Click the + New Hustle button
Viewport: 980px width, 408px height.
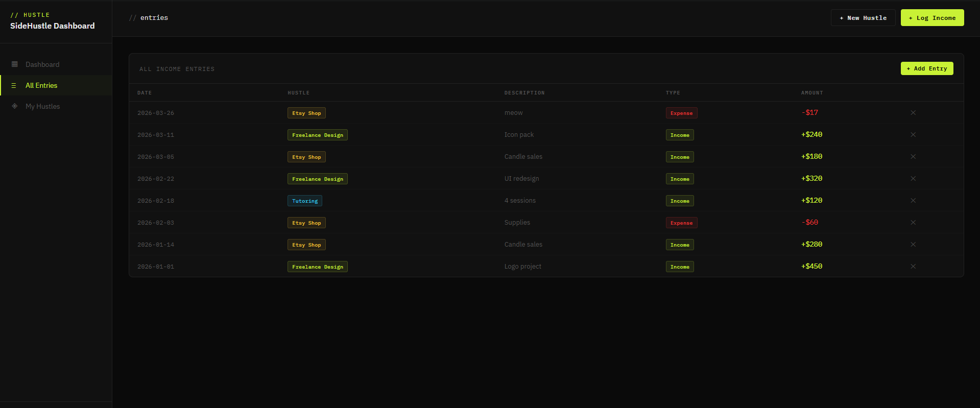tap(863, 18)
